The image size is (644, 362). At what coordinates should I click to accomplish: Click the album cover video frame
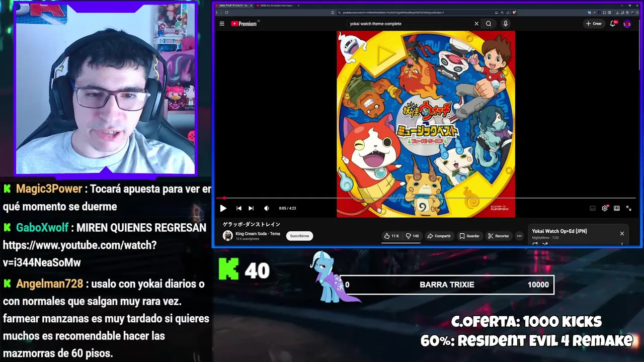pyautogui.click(x=426, y=124)
